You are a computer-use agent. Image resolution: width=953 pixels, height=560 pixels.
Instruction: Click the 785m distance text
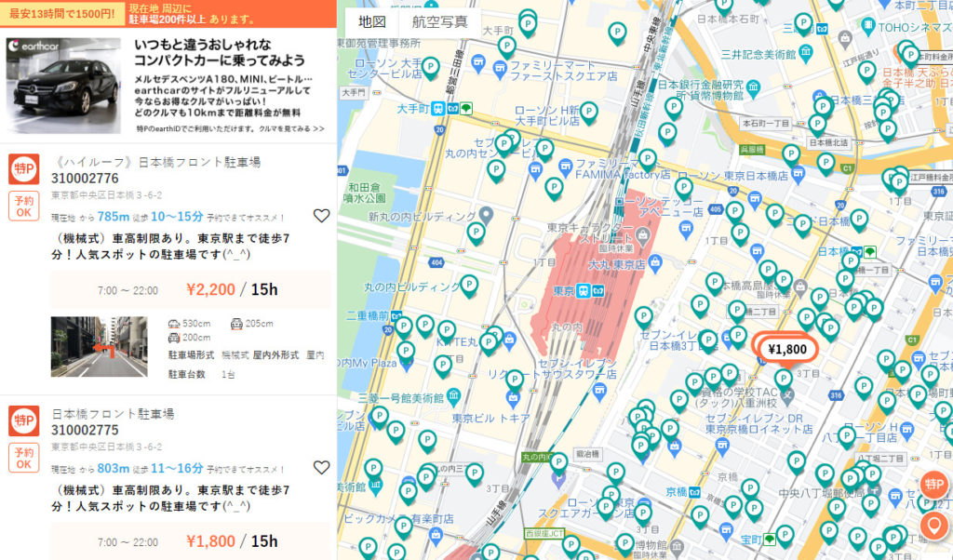113,217
